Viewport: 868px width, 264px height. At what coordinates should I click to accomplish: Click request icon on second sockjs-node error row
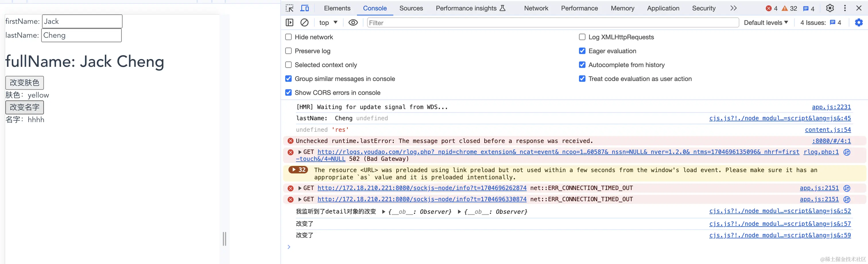(847, 200)
